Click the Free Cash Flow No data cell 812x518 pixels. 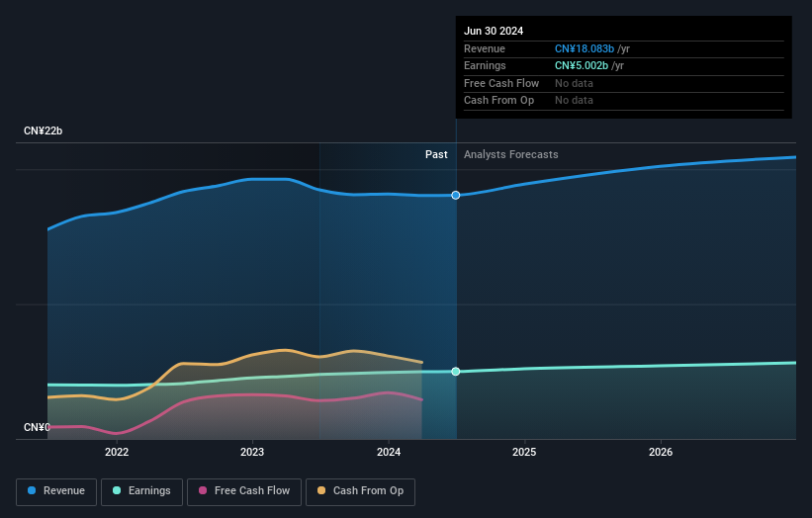[x=574, y=83]
